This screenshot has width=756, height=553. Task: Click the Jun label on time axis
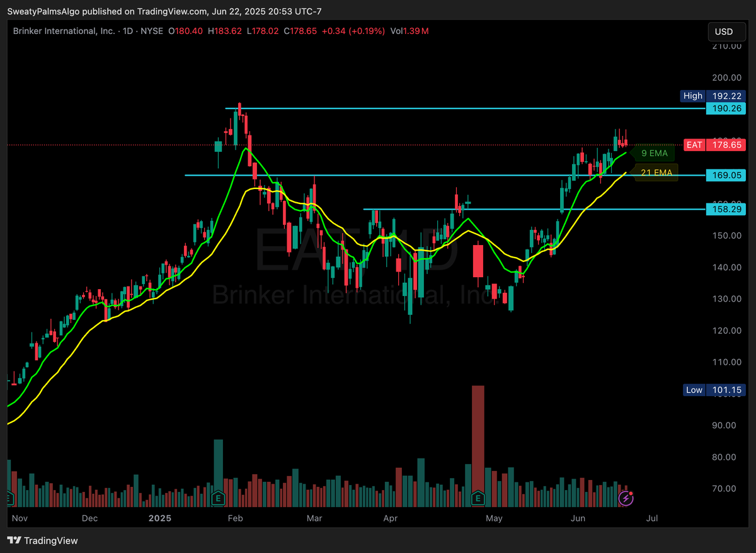578,518
